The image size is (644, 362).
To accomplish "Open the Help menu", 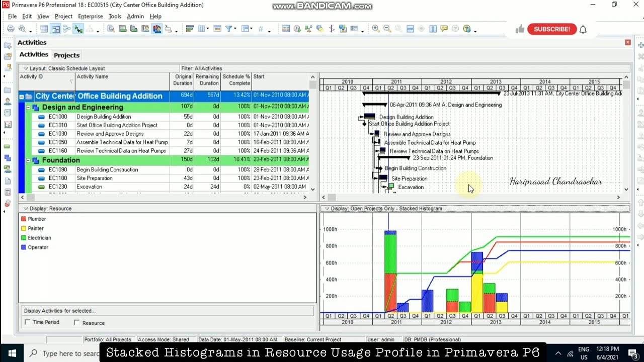I will (x=155, y=16).
